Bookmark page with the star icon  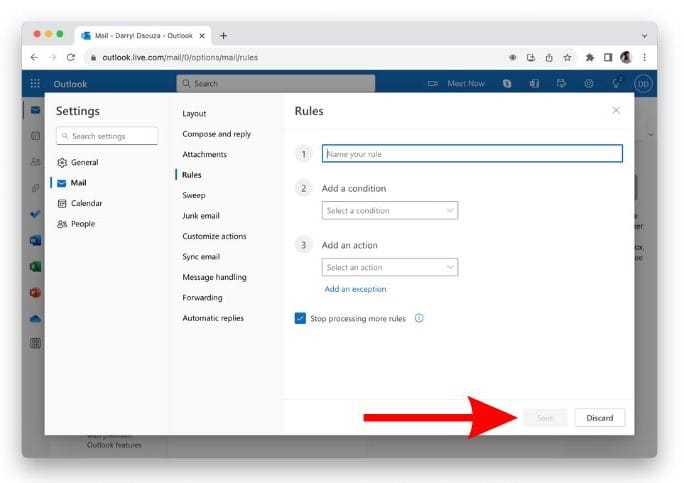tap(567, 57)
